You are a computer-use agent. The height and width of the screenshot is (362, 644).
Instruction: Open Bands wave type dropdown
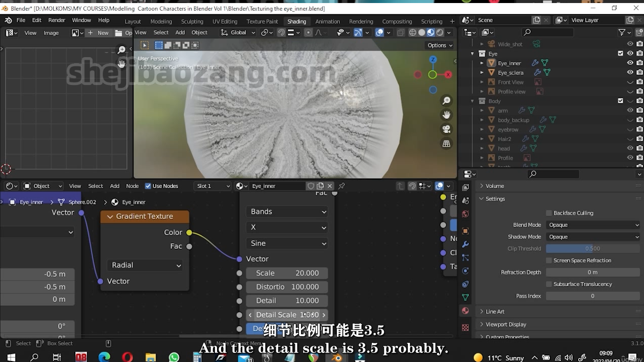pos(287,212)
